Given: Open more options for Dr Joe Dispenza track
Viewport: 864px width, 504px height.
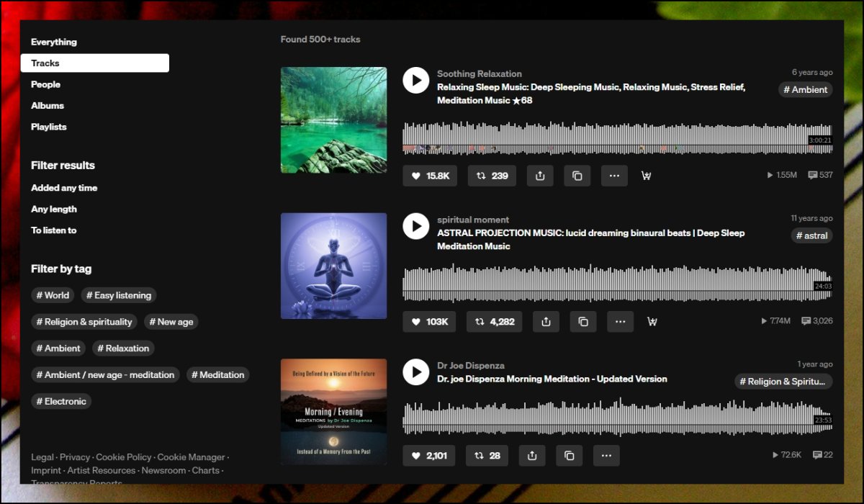Looking at the screenshot, I should tap(606, 456).
